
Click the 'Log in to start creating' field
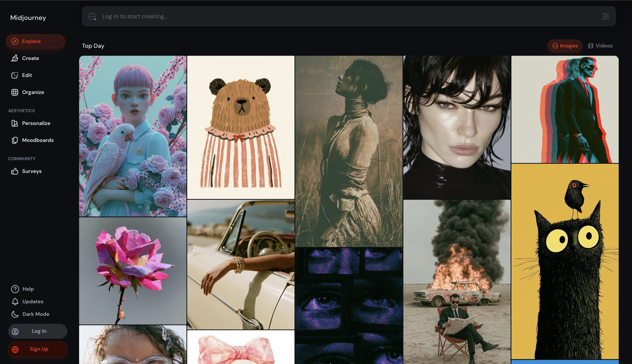pyautogui.click(x=349, y=16)
